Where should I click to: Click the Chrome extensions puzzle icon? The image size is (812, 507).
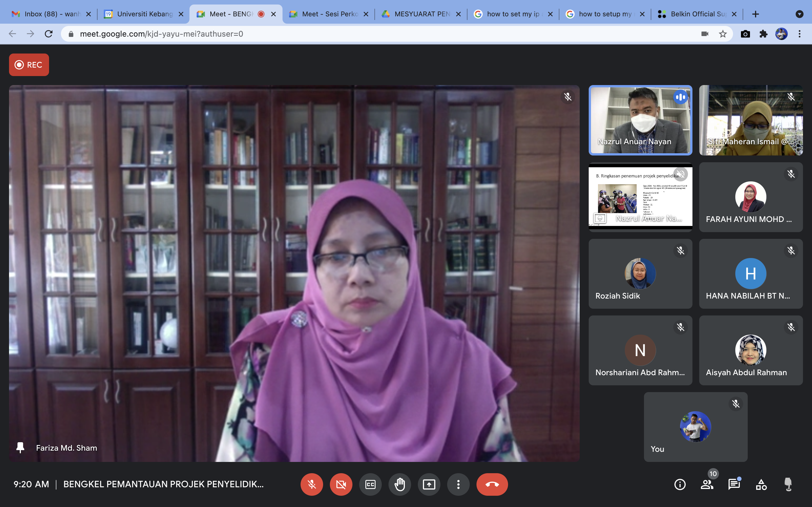[763, 34]
